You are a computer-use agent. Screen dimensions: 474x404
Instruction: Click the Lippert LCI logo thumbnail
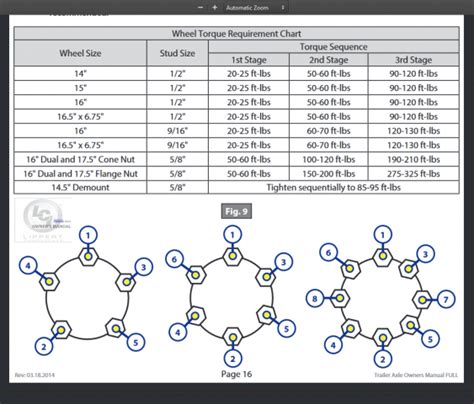click(x=43, y=220)
